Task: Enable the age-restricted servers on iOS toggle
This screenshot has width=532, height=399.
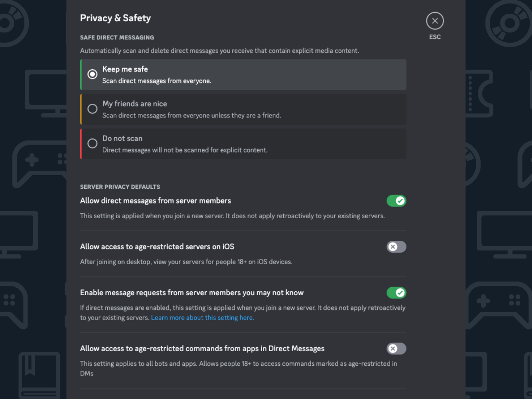Action: point(396,247)
